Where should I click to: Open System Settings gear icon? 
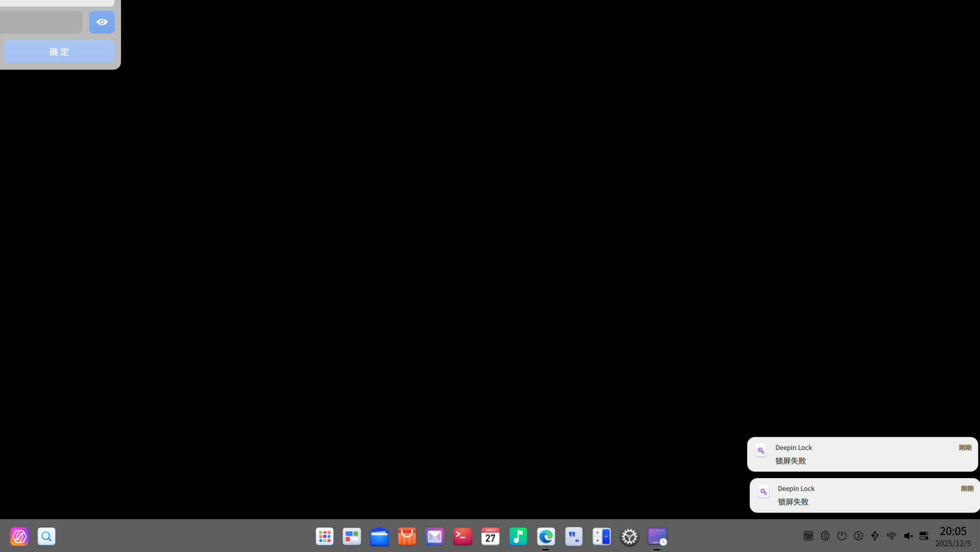pyautogui.click(x=629, y=536)
